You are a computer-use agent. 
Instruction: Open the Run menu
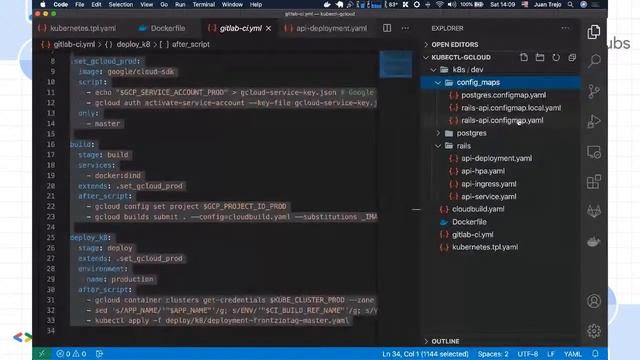click(x=180, y=4)
